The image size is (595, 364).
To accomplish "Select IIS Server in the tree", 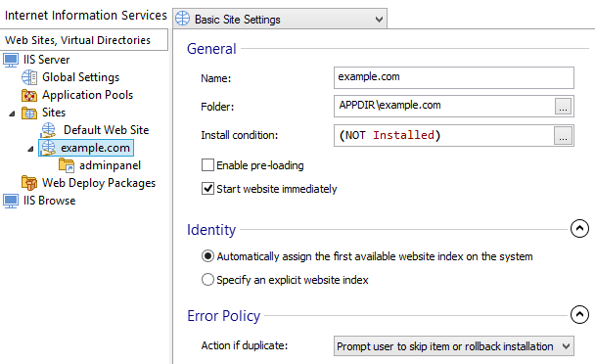I will [x=46, y=60].
